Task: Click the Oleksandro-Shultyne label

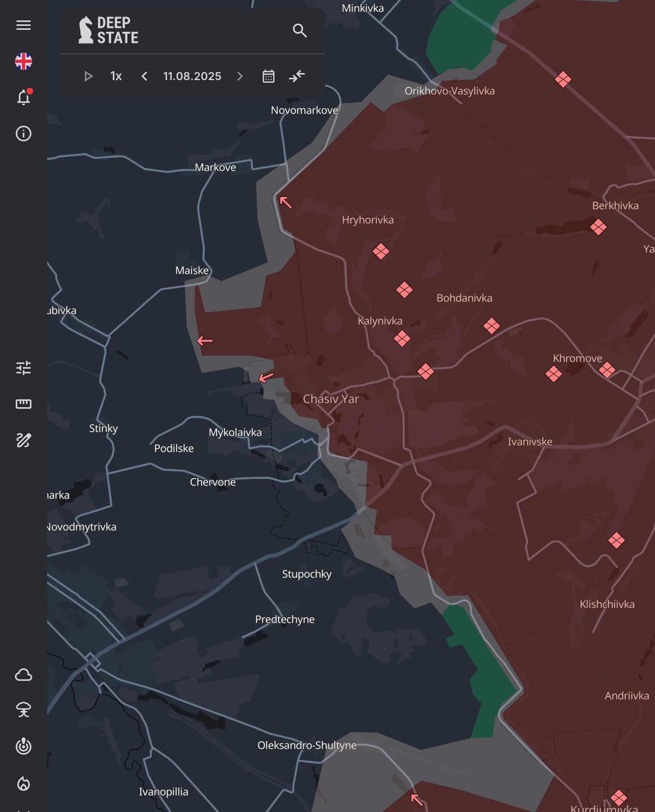Action: tap(307, 745)
